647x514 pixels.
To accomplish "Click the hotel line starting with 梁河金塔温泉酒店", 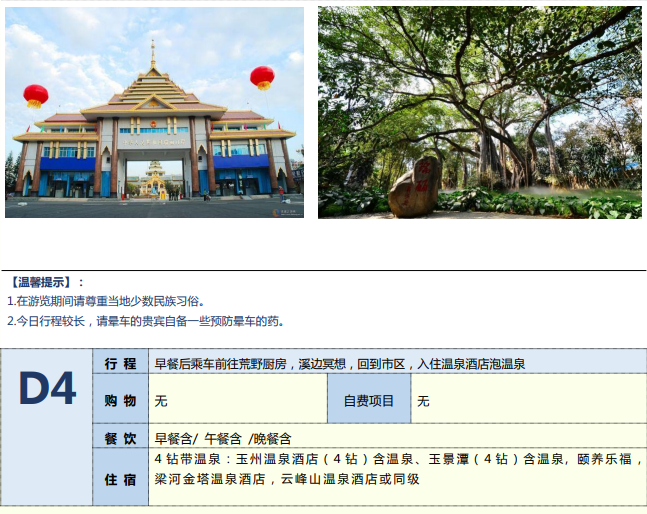I will point(286,479).
